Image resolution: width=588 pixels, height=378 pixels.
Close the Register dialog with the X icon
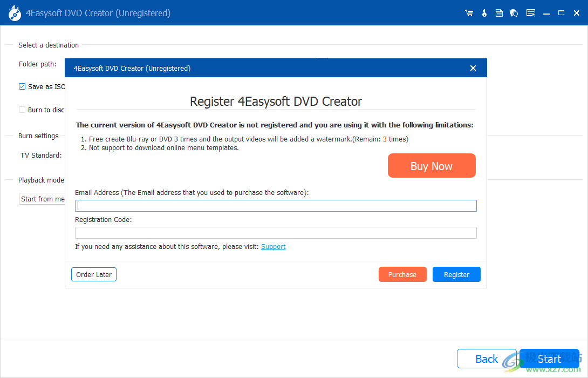tap(473, 68)
